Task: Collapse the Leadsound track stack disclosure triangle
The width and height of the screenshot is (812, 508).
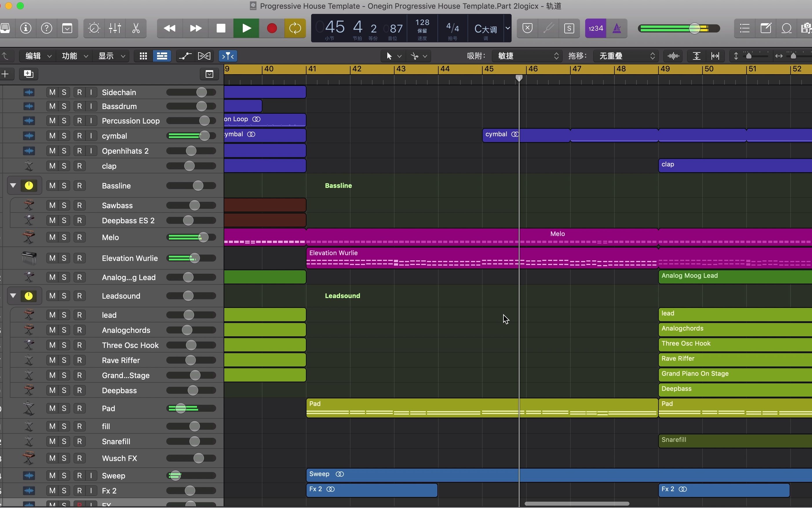Action: point(13,296)
